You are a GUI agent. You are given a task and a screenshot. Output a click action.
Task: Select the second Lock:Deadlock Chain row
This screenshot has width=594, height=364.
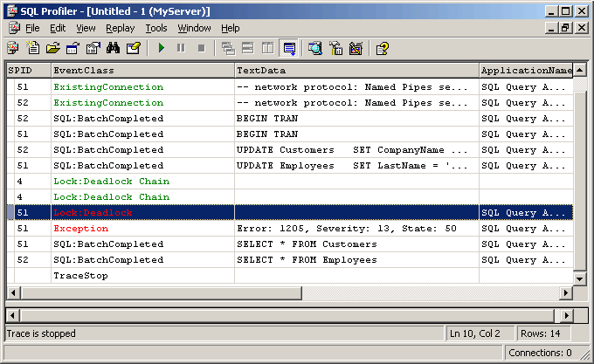290,197
